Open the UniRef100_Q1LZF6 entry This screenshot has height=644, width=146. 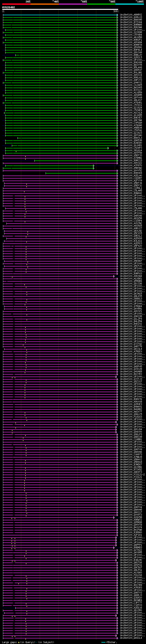(x=131, y=319)
